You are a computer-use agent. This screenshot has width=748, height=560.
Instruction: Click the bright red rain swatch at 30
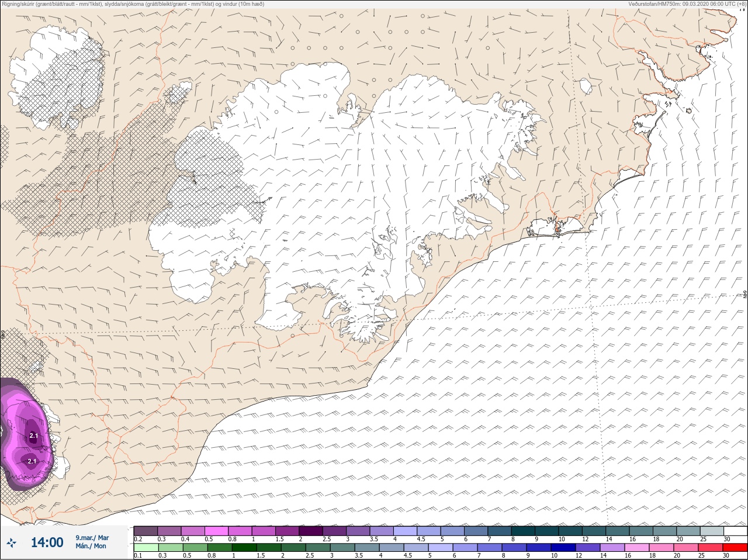[x=735, y=548]
